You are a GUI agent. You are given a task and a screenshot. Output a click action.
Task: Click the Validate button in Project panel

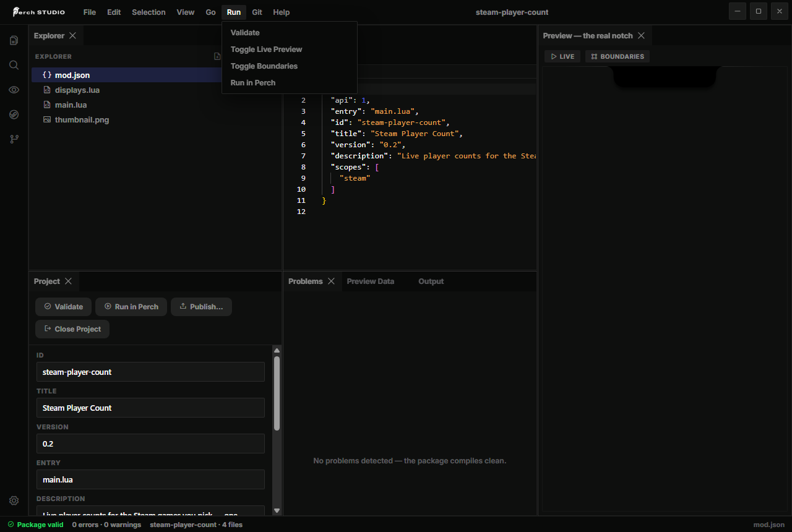click(x=63, y=307)
